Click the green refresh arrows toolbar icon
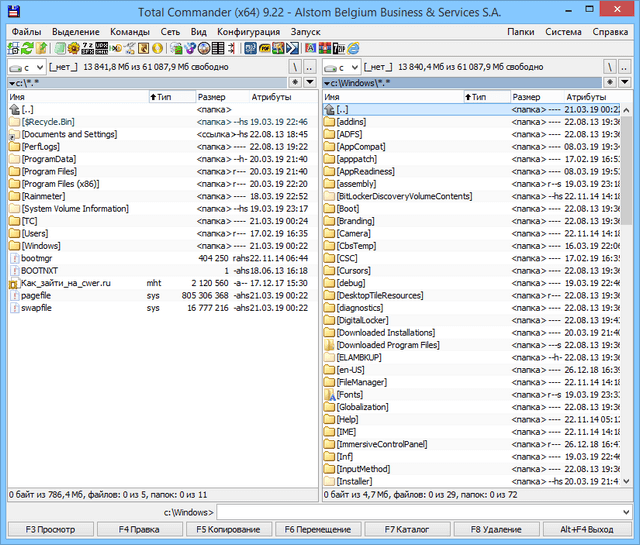The width and height of the screenshot is (640, 545). tap(27, 48)
